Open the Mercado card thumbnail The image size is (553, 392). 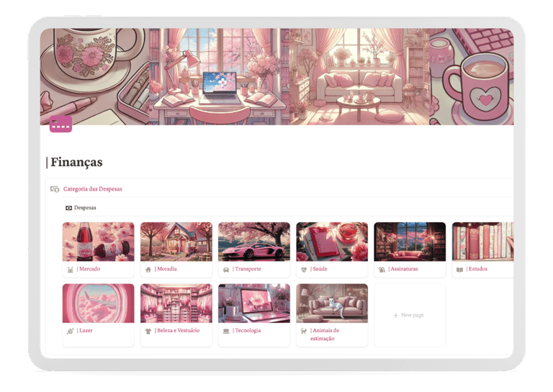pos(99,242)
